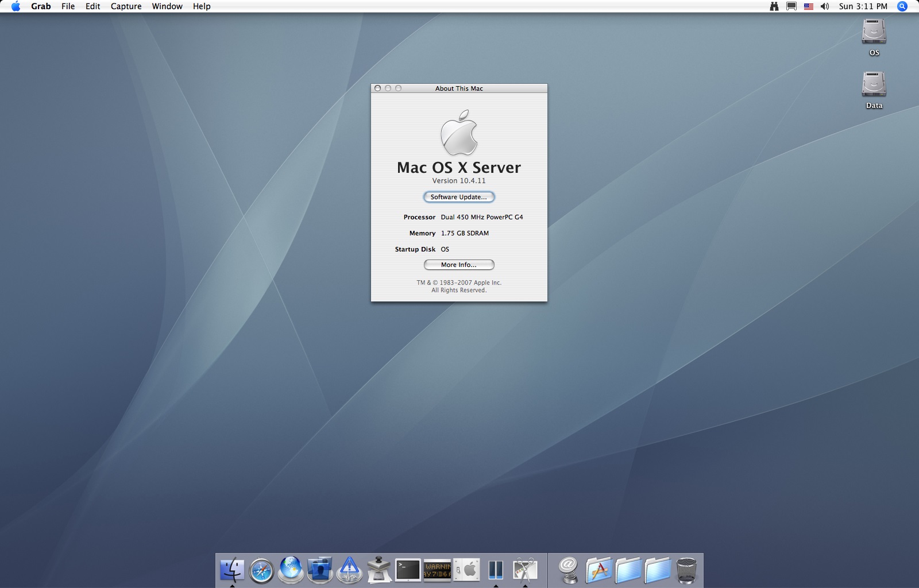Open the volume control in menu bar
919x588 pixels.
pyautogui.click(x=825, y=6)
